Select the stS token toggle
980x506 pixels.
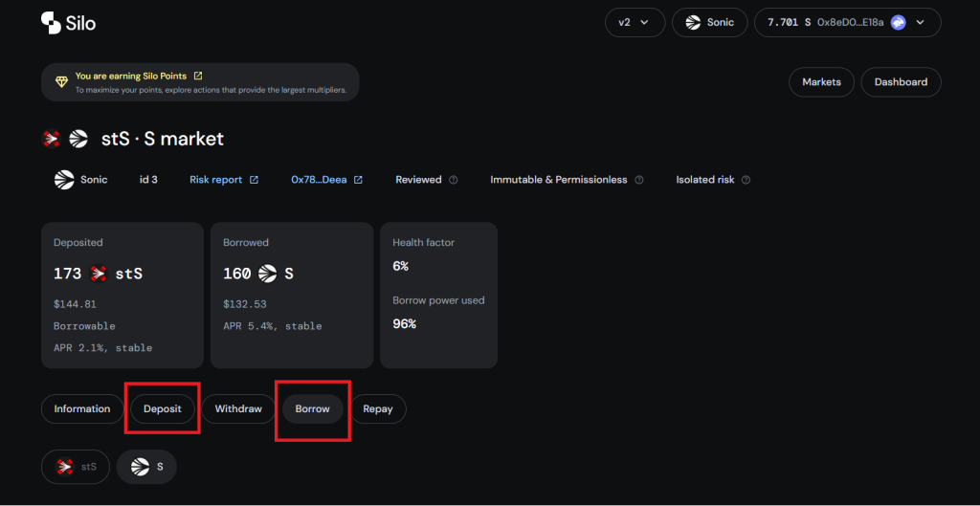[76, 467]
